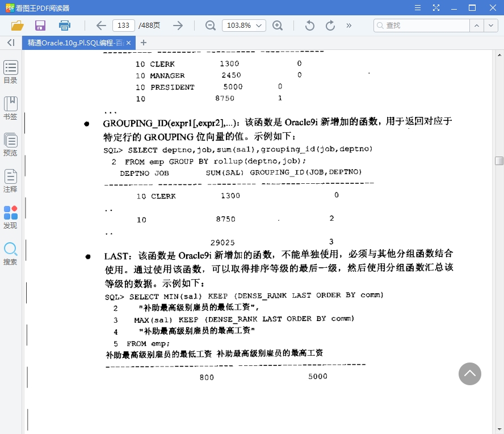This screenshot has height=434, width=504.
Task: Click the 查找 search input field
Action: pos(421,26)
